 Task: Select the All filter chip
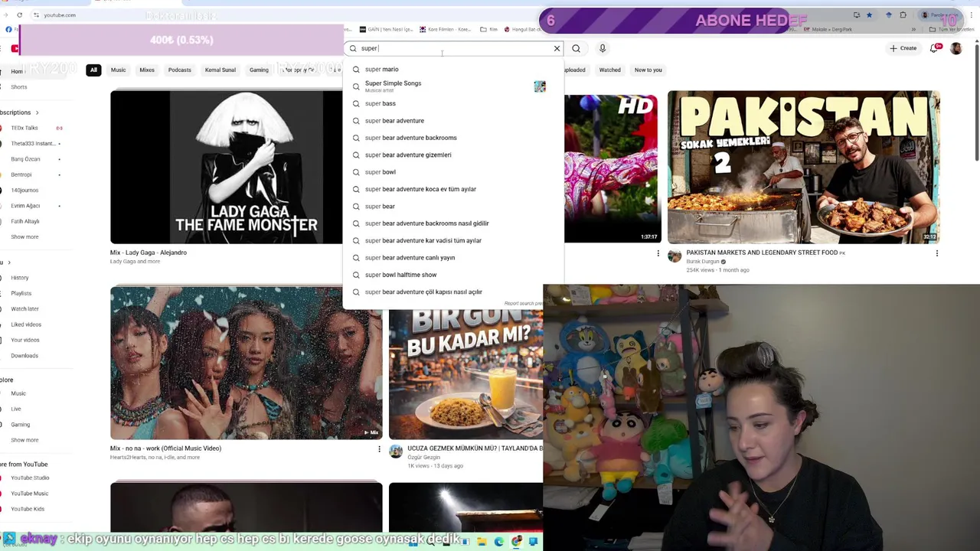tap(93, 70)
